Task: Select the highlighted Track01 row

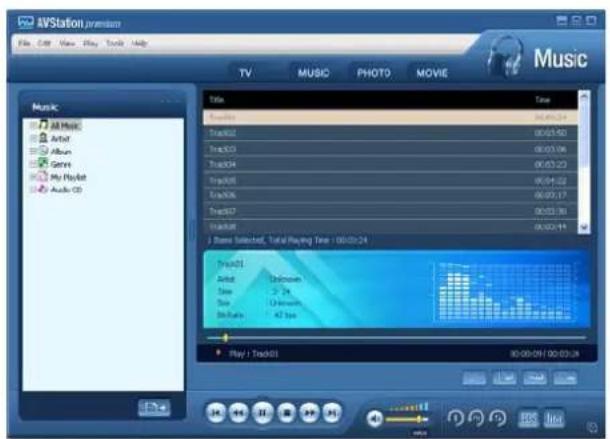Action: [390, 117]
